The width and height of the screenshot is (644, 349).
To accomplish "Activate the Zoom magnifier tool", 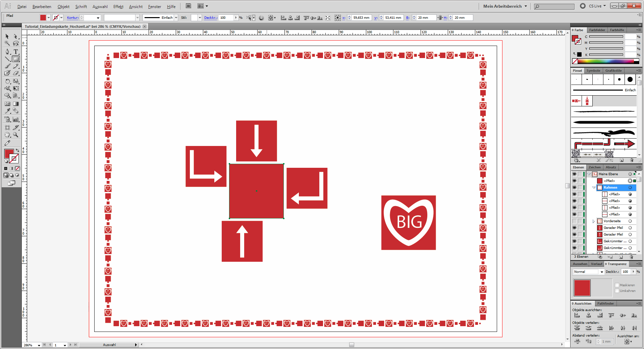I will 16,135.
